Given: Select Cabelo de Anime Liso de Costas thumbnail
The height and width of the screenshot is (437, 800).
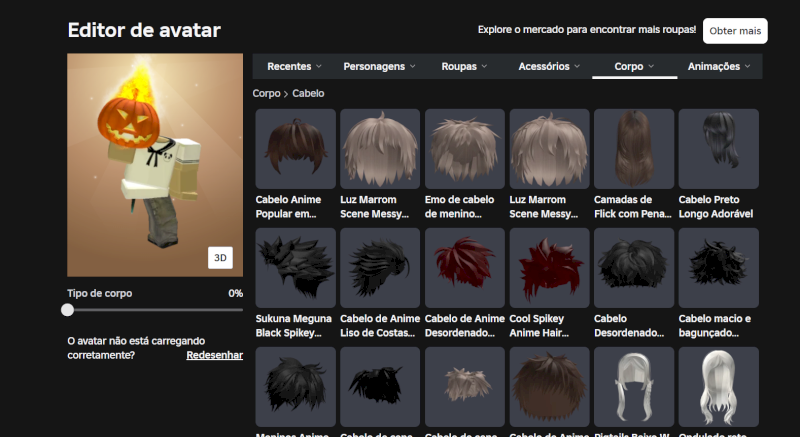Looking at the screenshot, I should pyautogui.click(x=380, y=268).
